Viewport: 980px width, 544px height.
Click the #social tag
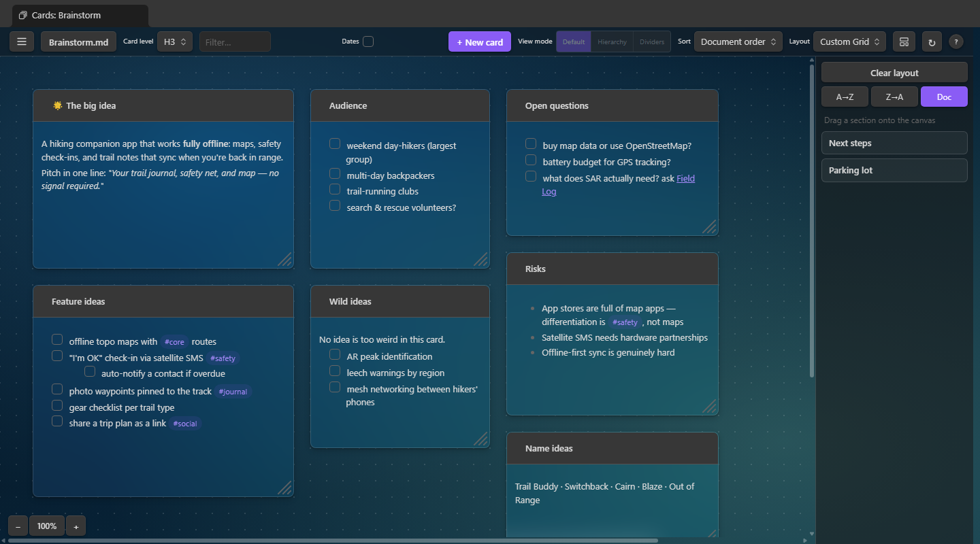184,424
